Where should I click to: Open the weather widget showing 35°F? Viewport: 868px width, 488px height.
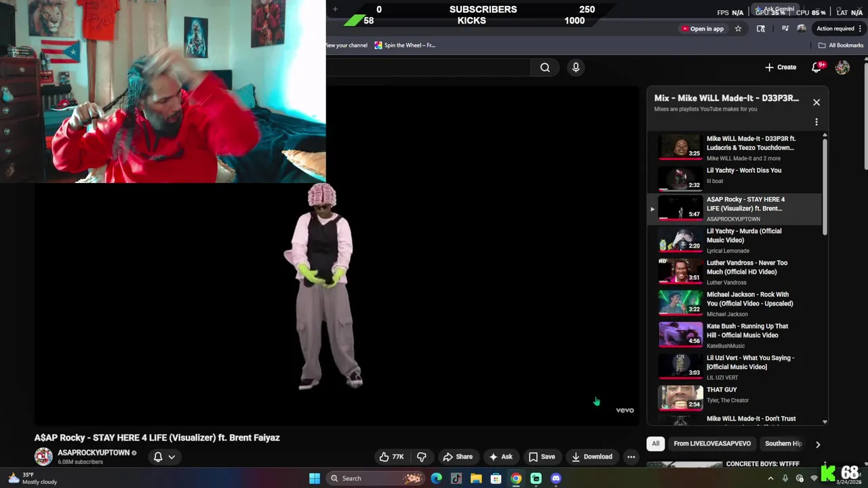pos(33,479)
